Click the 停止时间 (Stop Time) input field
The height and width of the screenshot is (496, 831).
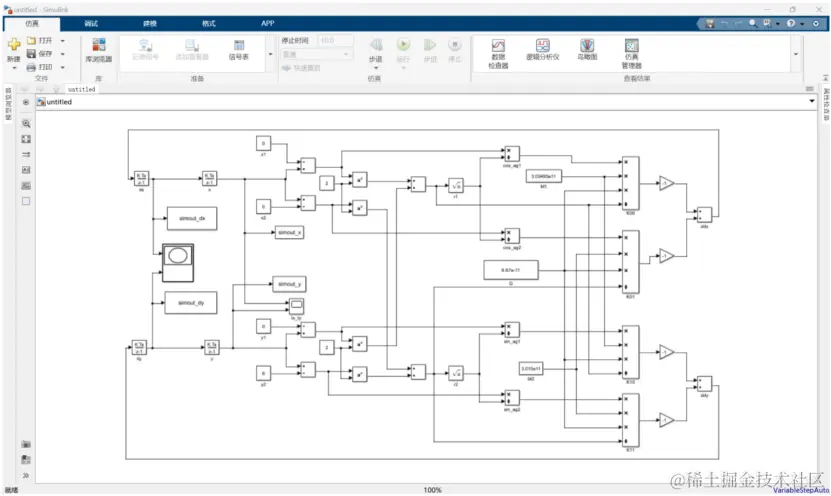336,40
